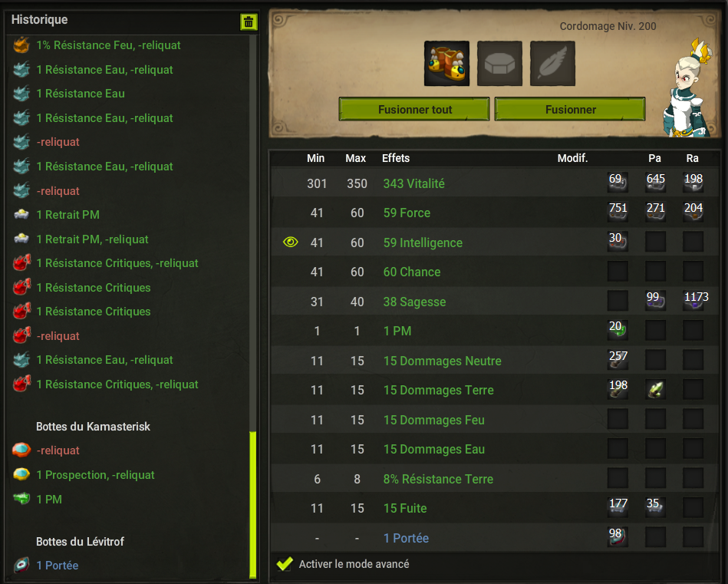Select Pa Dommages Terre rune icon

point(655,389)
